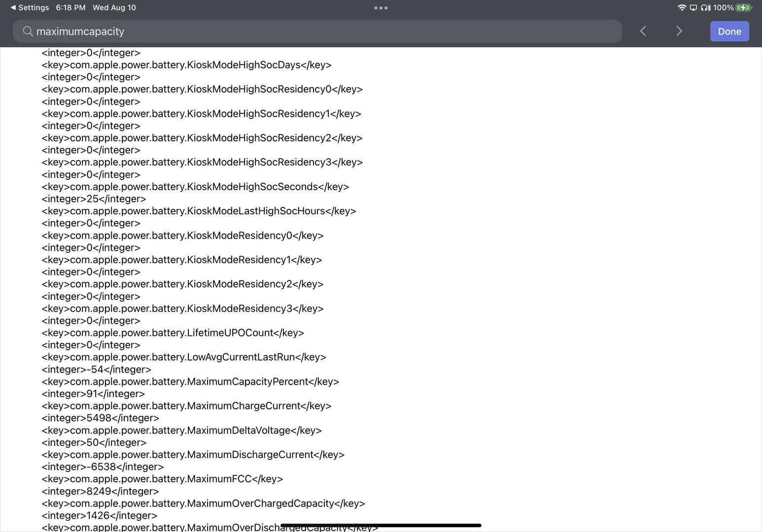Select the integer value 1426
This screenshot has height=532, width=762.
tap(99, 516)
